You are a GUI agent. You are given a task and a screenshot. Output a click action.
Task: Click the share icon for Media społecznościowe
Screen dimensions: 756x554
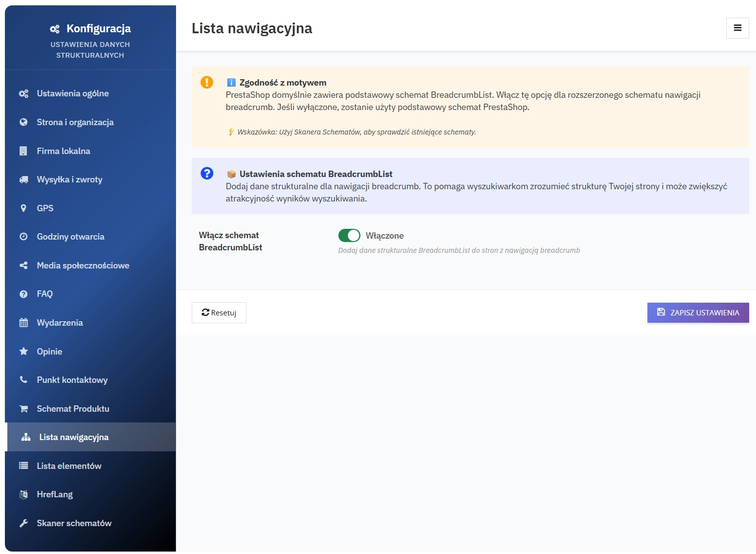click(x=23, y=266)
